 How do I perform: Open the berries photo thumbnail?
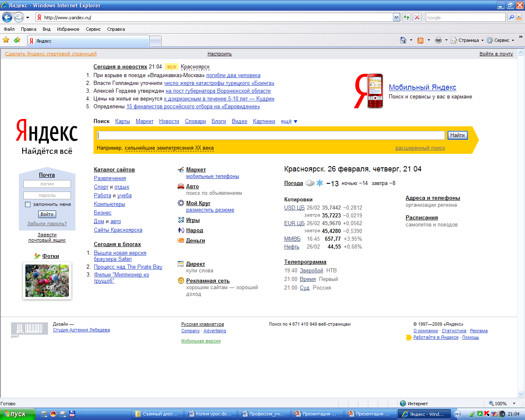point(47,281)
